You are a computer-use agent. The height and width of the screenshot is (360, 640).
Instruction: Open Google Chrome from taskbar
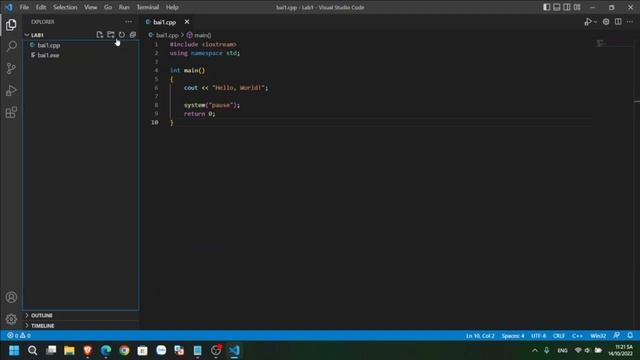pyautogui.click(x=124, y=350)
